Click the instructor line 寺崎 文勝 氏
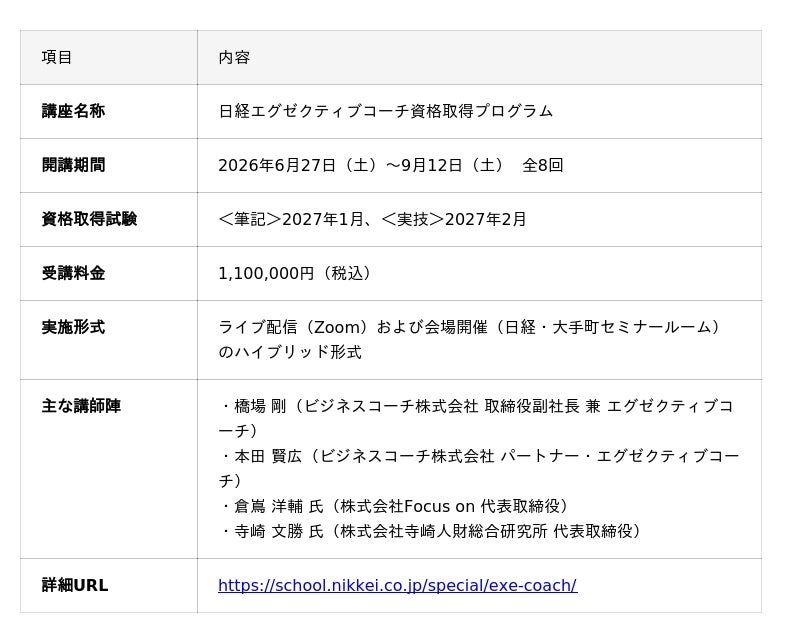The image size is (800, 643). coord(430,531)
